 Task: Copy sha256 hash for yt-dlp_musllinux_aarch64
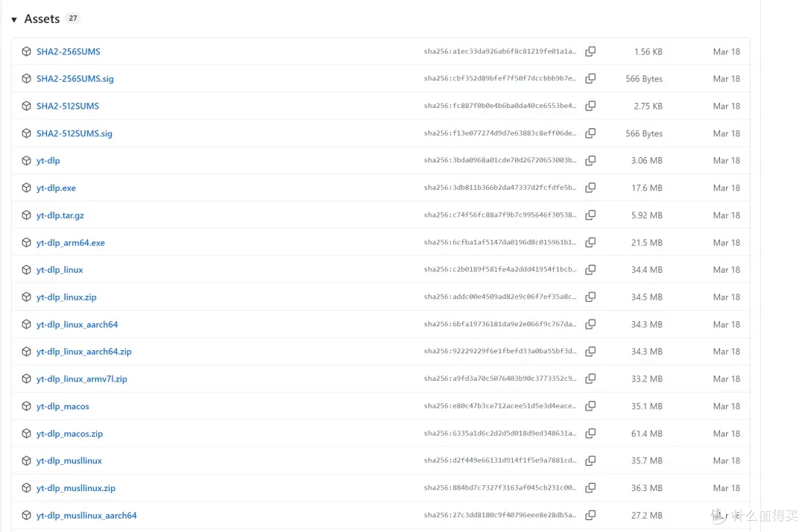pos(590,515)
